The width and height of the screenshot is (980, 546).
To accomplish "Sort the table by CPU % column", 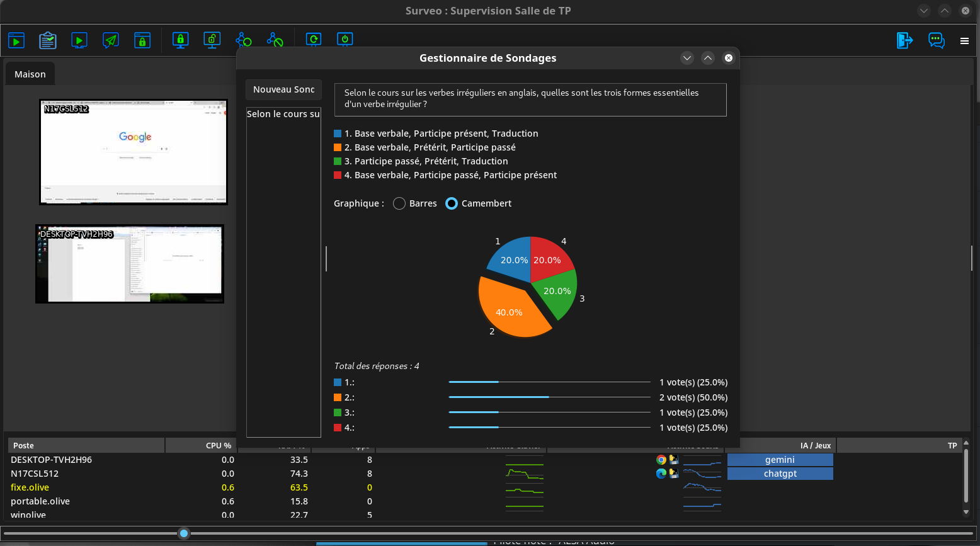I will click(202, 445).
